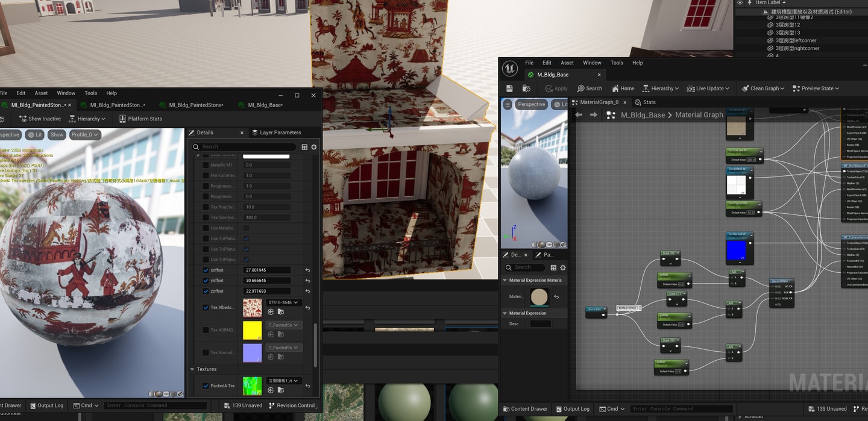Image resolution: width=868 pixels, height=421 pixels.
Task: Toggle the zoffset parameter checkbox
Action: (206, 292)
